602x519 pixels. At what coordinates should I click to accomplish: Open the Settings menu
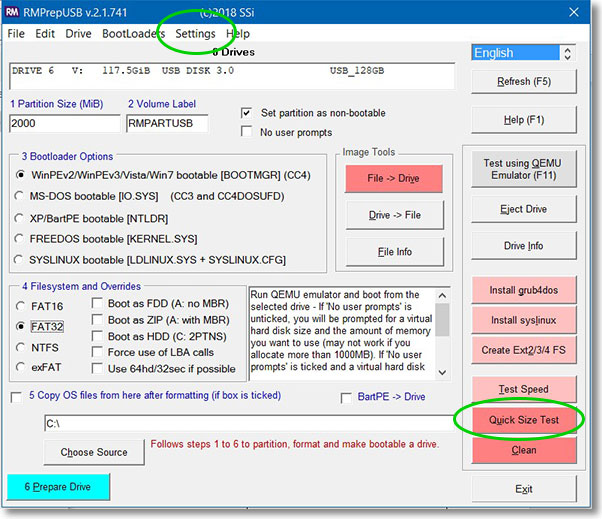pos(195,34)
